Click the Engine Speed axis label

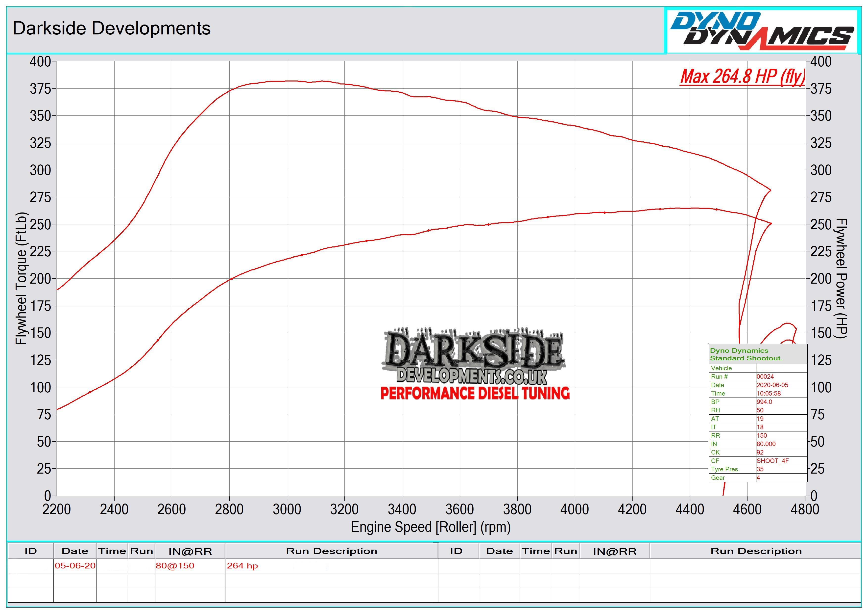tap(431, 527)
